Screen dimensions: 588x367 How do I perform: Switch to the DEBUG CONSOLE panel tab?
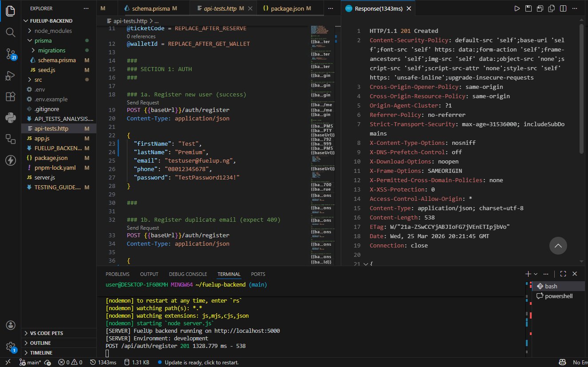coord(188,274)
